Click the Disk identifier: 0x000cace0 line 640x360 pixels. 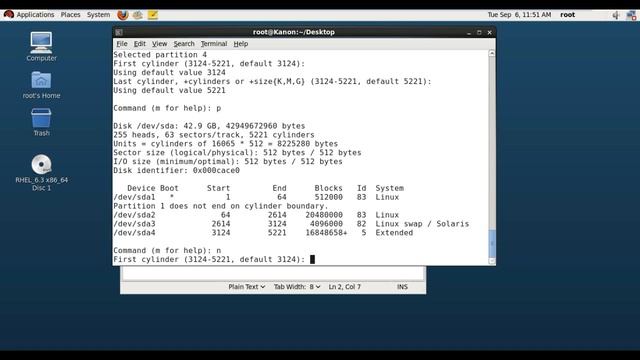pos(176,171)
